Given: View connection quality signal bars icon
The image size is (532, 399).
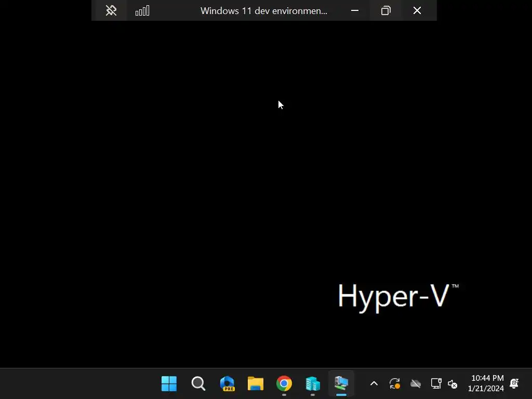Looking at the screenshot, I should (x=142, y=10).
